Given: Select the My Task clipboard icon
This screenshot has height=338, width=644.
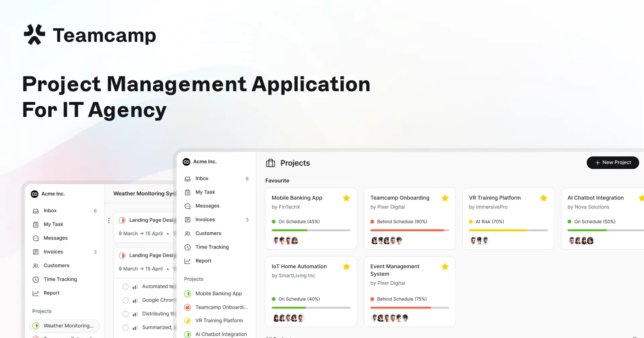Looking at the screenshot, I should click(187, 192).
